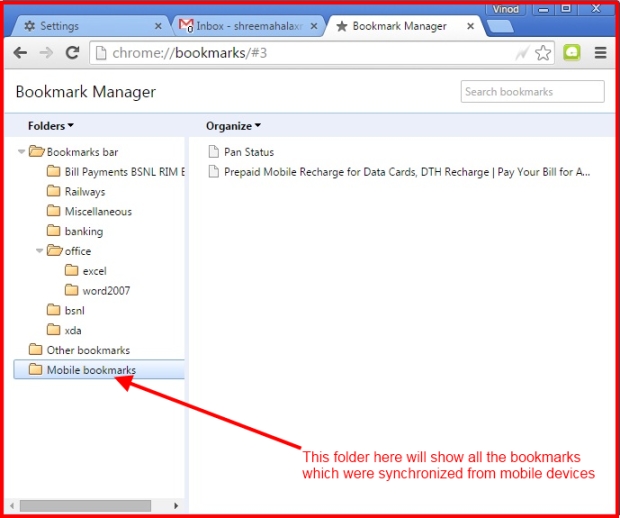Viewport: 620px width, 518px height.
Task: Select the banking folder
Action: coord(84,231)
